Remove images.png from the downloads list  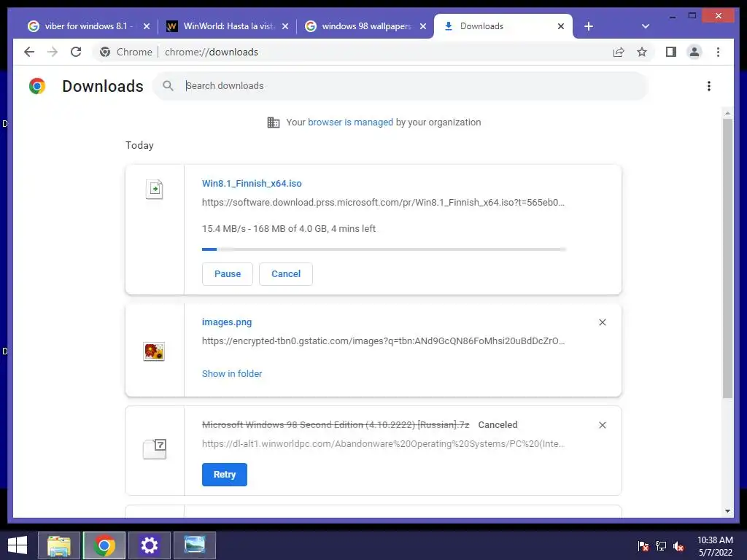click(602, 322)
